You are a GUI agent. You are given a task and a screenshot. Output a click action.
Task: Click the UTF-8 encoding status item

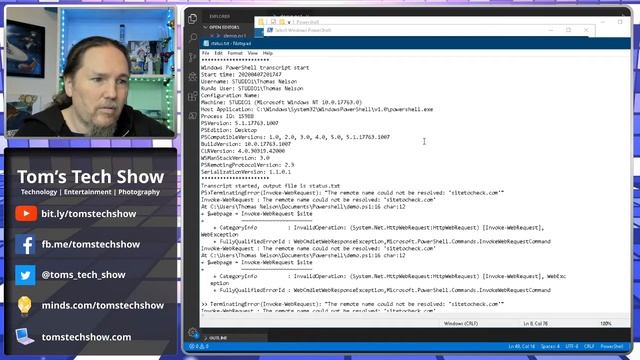572,347
